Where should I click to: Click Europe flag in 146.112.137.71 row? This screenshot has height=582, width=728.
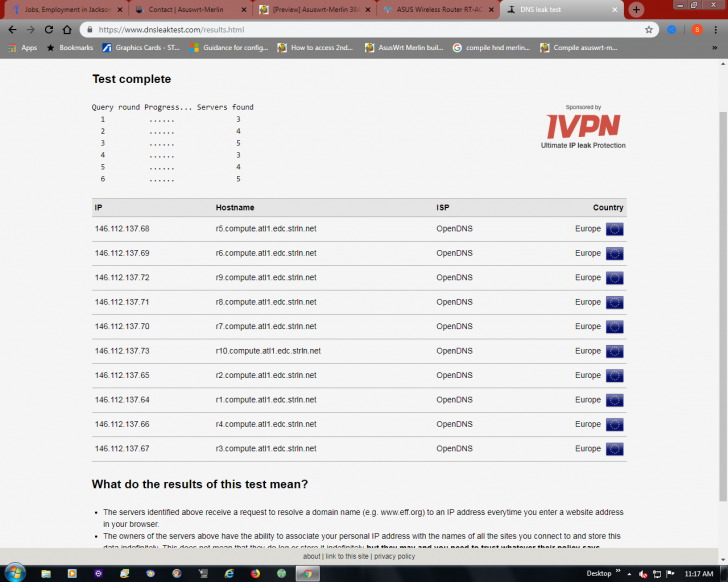coord(614,303)
